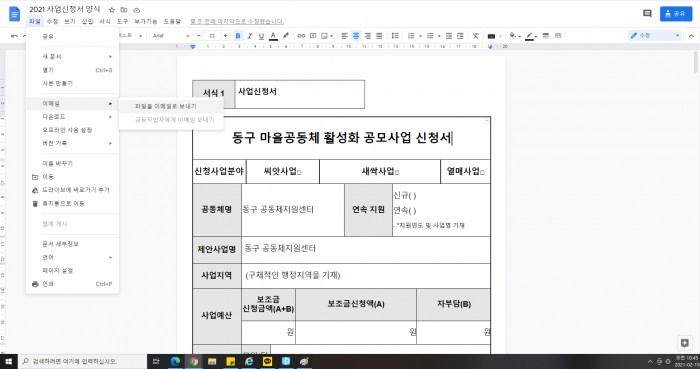700x369 pixels.
Task: Open the input tools keyboard icon
Action: [x=492, y=36]
